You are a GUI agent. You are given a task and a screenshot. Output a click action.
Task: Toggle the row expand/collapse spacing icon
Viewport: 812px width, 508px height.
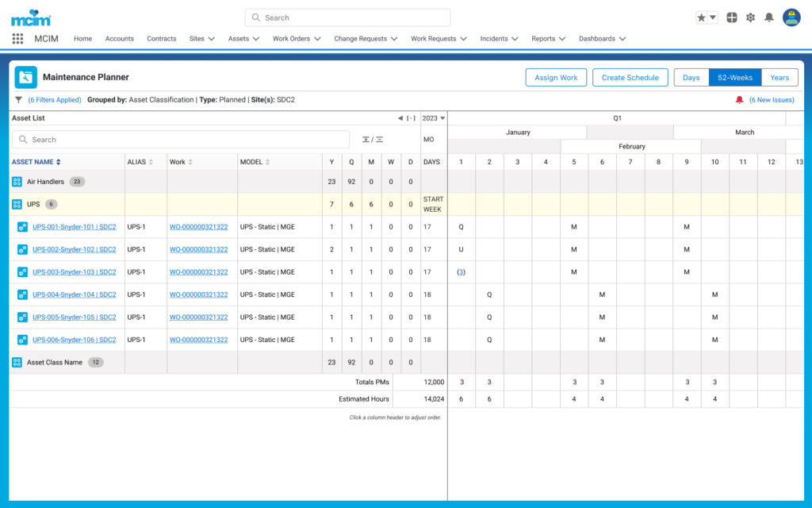coord(373,140)
